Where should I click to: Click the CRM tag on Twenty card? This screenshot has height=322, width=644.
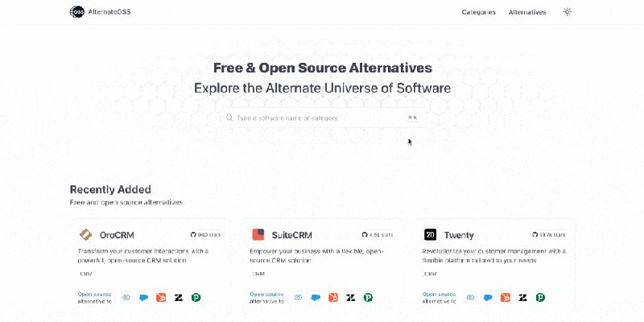[430, 274]
